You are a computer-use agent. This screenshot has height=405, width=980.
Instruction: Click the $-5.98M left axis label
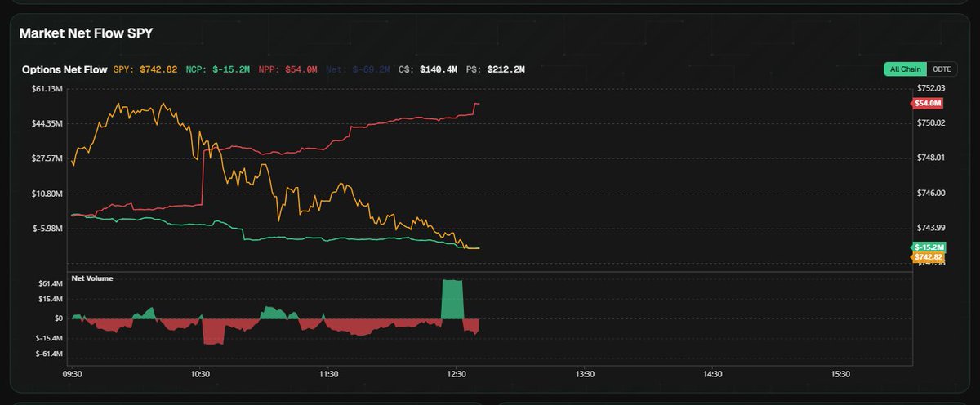coord(47,228)
